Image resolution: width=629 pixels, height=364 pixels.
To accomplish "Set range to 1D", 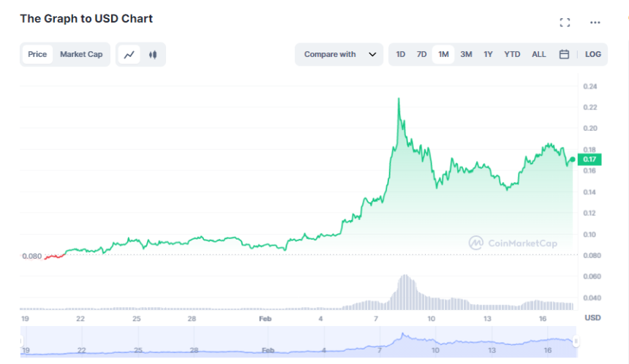I will pos(400,54).
